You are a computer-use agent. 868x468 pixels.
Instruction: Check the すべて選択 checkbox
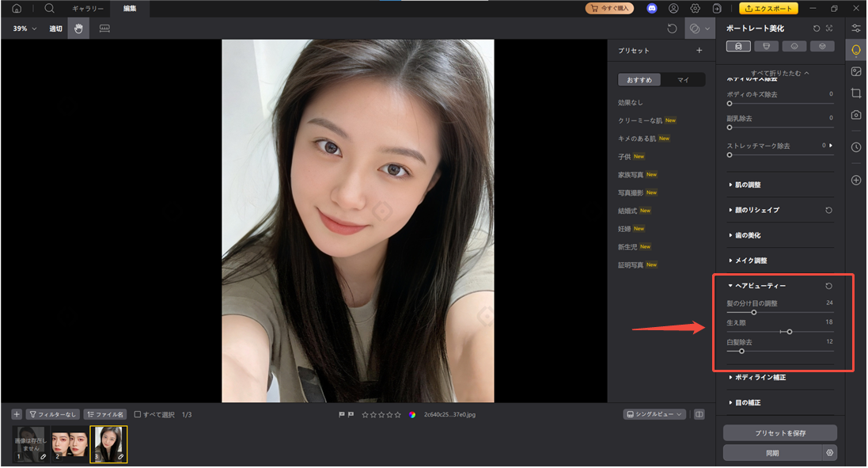138,414
